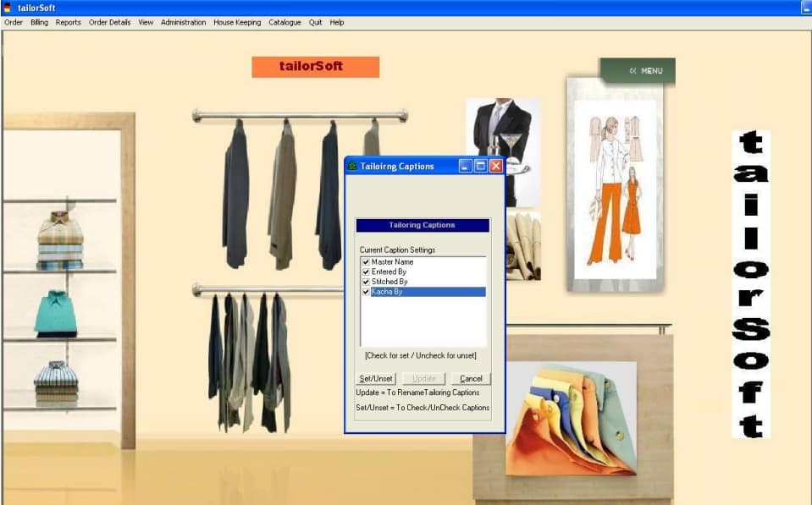Click the Tailoring Captions dialog title icon
The image size is (812, 505).
(352, 167)
